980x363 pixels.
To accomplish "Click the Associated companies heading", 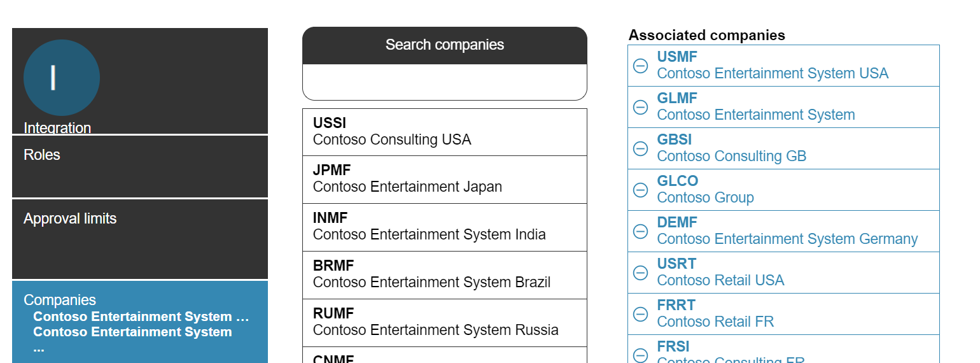I will 707,35.
